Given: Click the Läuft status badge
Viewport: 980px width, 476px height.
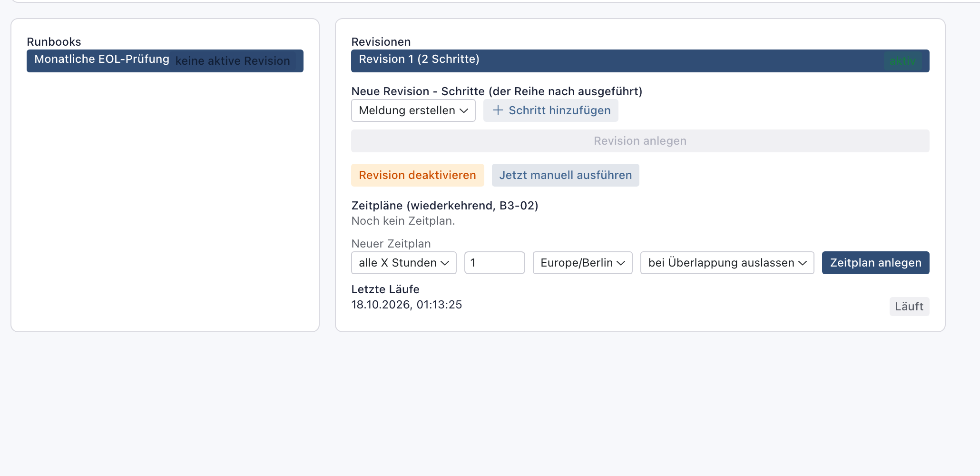Looking at the screenshot, I should [x=909, y=307].
